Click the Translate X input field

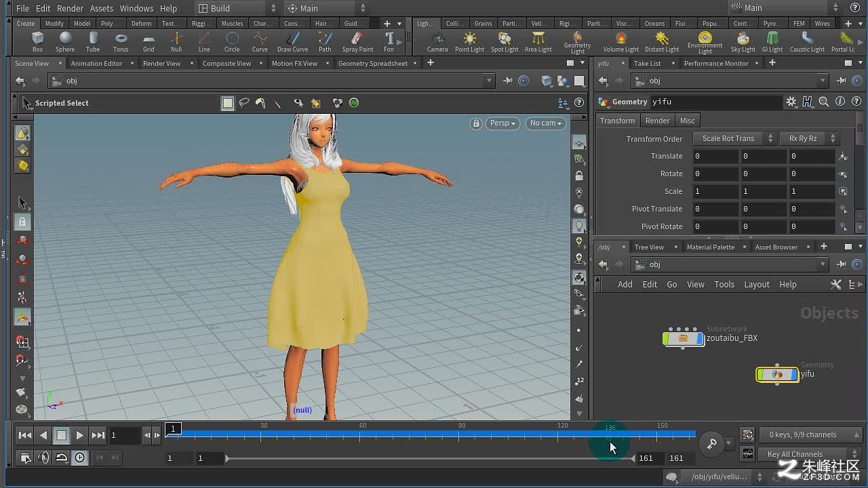(715, 156)
